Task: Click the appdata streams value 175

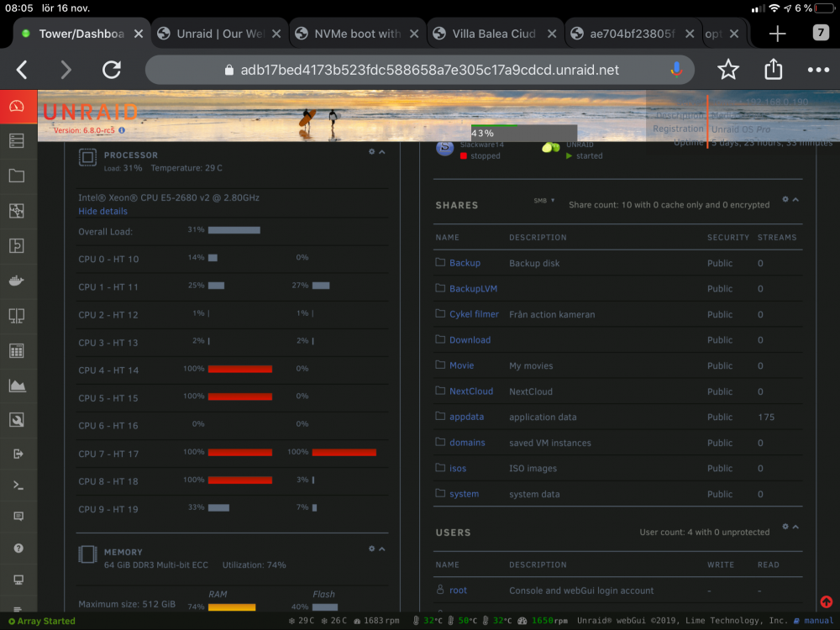Action: pos(766,417)
